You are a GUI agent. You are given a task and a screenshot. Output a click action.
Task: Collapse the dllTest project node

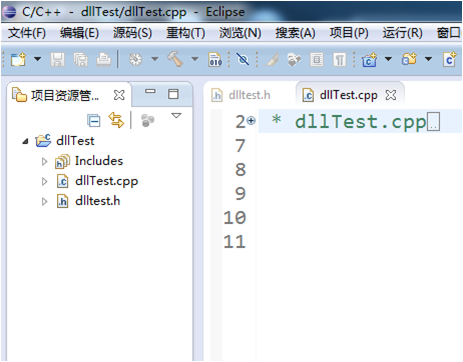click(25, 141)
